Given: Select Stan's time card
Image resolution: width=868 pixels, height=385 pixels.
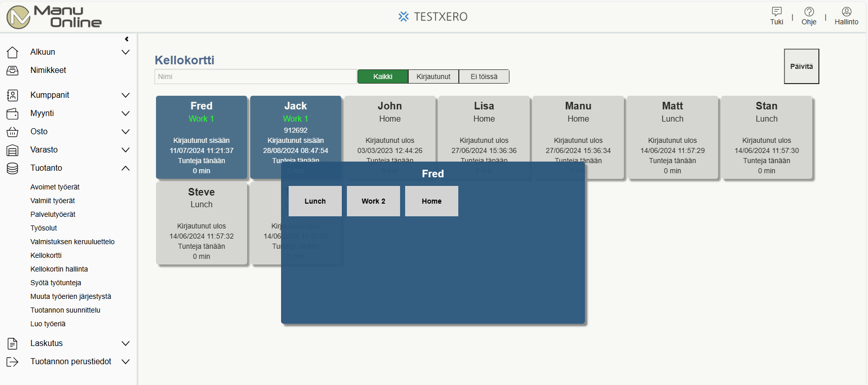Looking at the screenshot, I should click(767, 137).
